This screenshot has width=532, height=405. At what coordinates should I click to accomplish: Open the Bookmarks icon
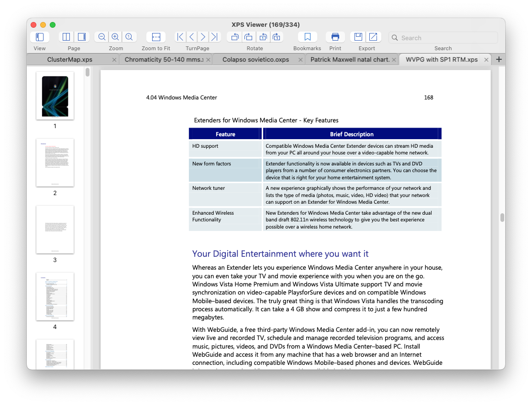[308, 37]
